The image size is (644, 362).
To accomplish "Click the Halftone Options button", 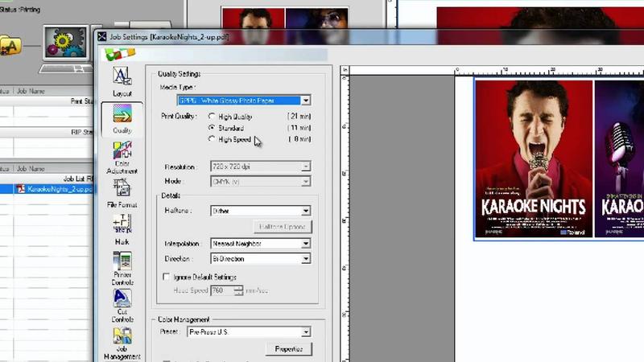I will pyautogui.click(x=283, y=227).
